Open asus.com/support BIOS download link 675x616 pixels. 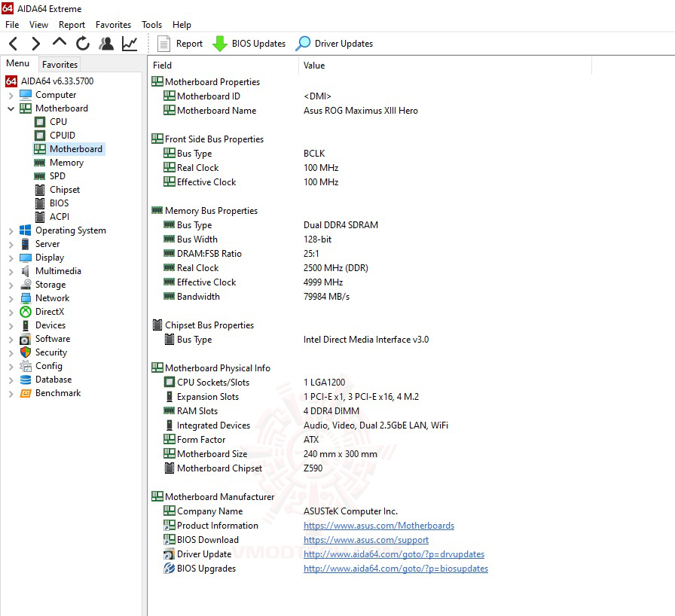pos(366,540)
